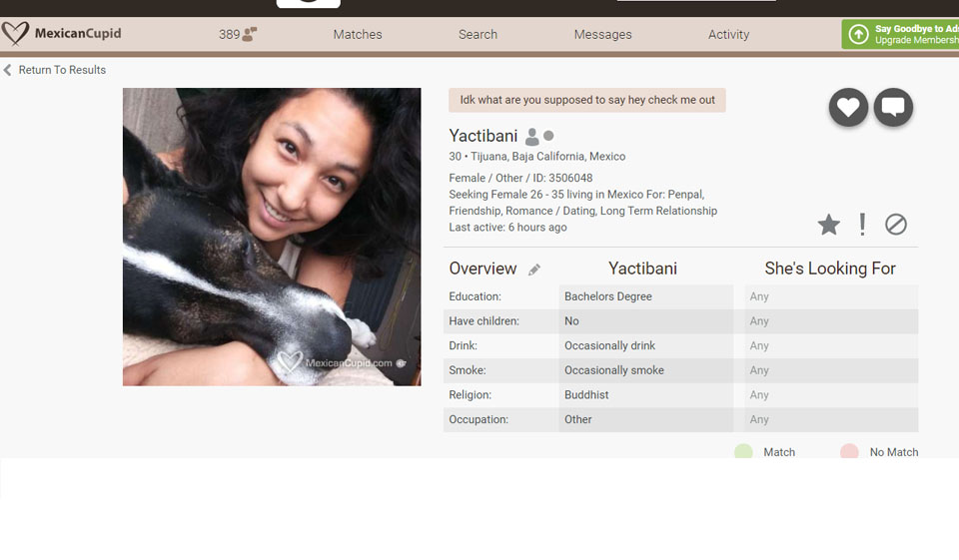Click the green upgrade arrow icon
Viewport: 959px width, 560px height.
858,35
